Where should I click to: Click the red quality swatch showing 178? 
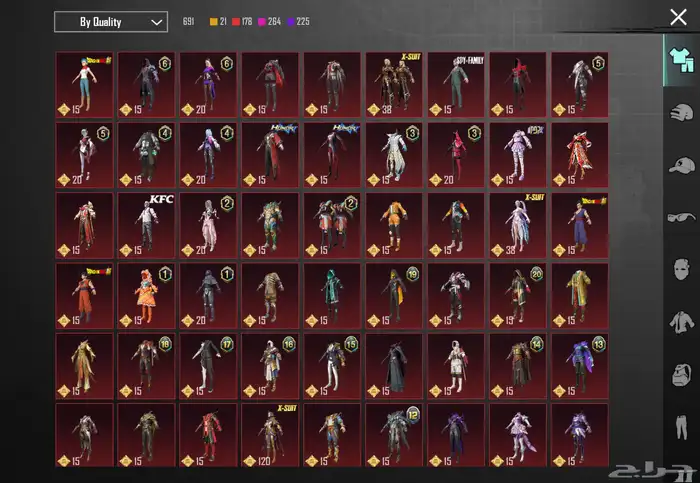[x=235, y=21]
